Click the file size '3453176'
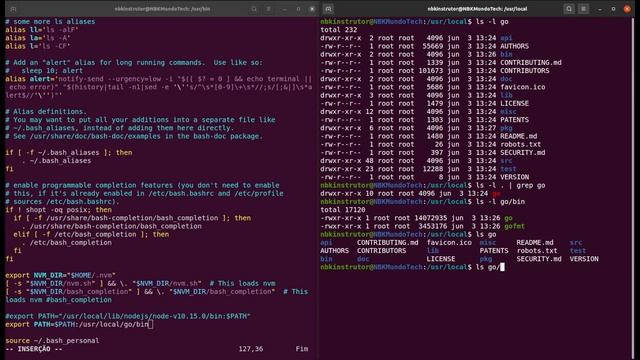 click(433, 226)
